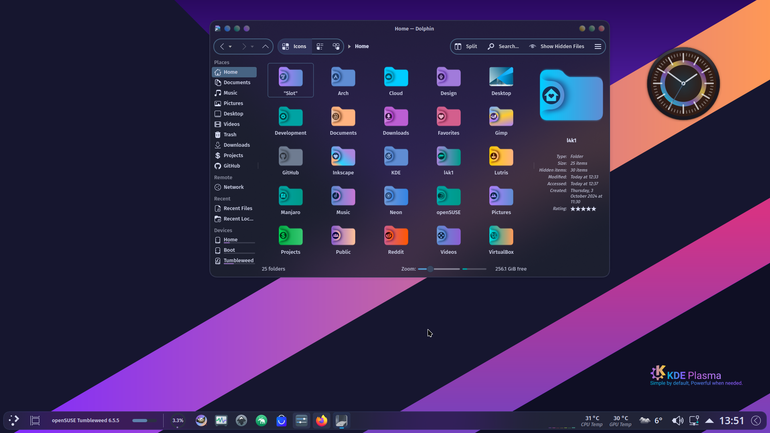Viewport: 770px width, 433px height.
Task: Select the Reddit folder icon
Action: [x=396, y=237]
